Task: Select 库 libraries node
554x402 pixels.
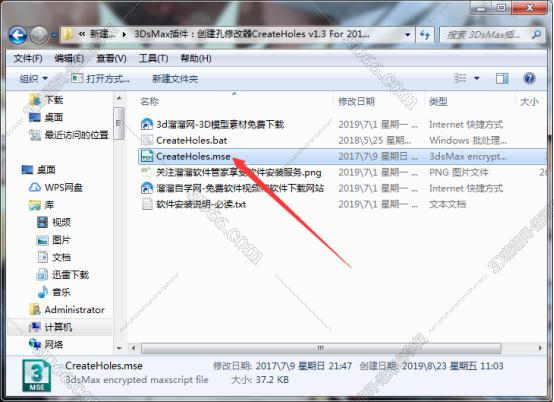Action: point(49,205)
